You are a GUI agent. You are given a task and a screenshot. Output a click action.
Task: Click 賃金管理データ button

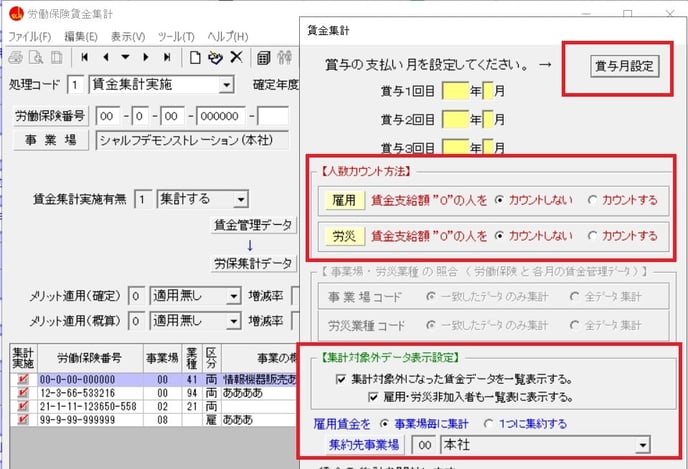(x=253, y=225)
